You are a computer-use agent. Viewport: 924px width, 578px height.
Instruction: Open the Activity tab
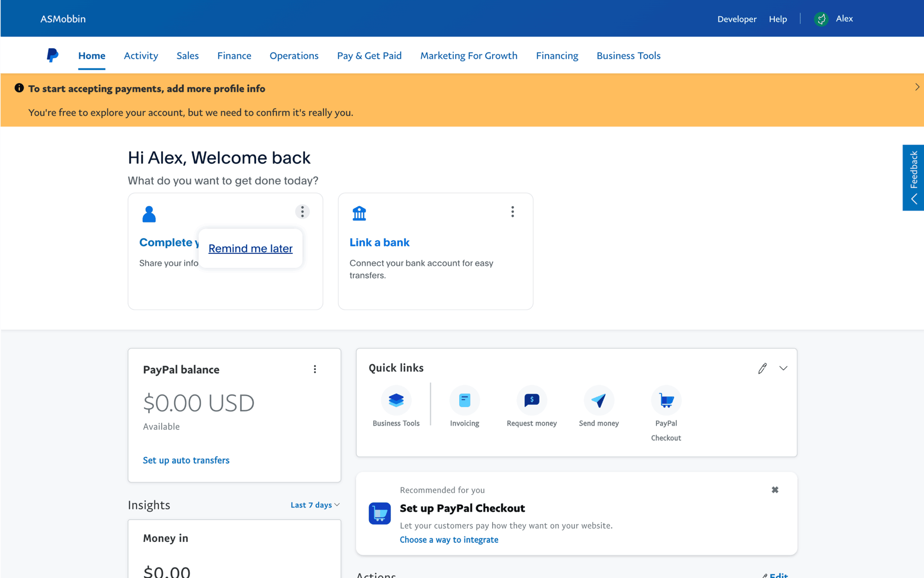tap(141, 56)
